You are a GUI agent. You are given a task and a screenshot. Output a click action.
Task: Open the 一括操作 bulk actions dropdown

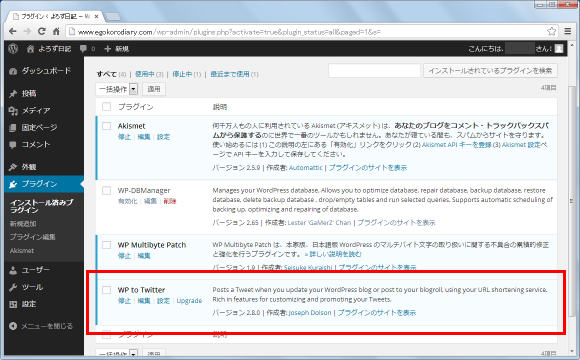click(x=117, y=89)
